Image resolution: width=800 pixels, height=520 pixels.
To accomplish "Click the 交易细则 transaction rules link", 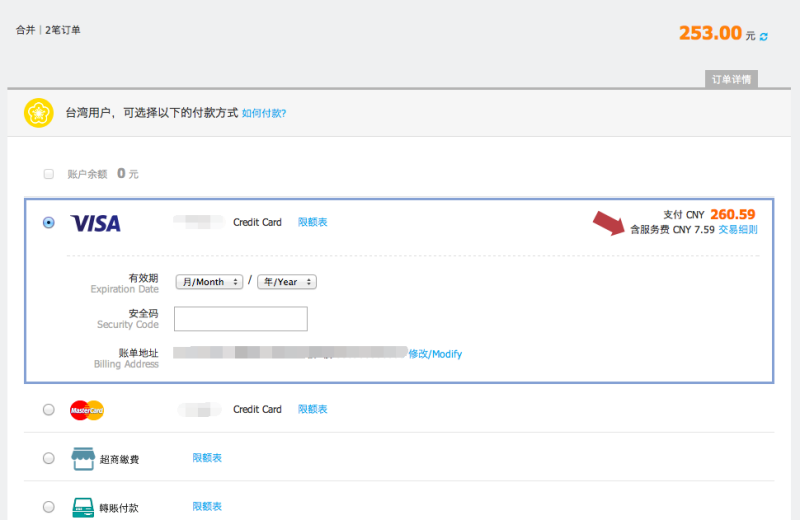I will 738,230.
